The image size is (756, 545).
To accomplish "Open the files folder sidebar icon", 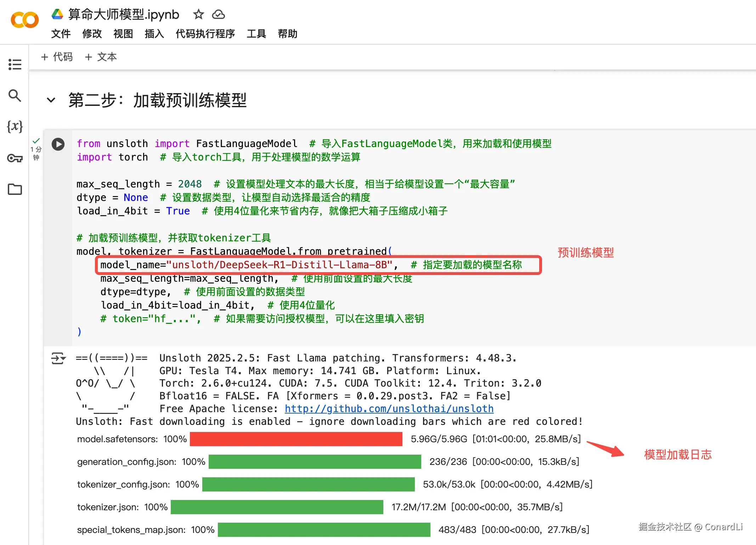I will pyautogui.click(x=15, y=189).
